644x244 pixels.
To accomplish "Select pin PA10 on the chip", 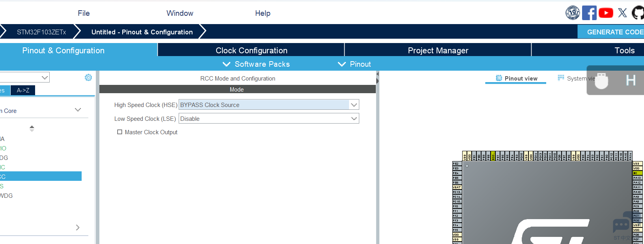I will (638, 192).
